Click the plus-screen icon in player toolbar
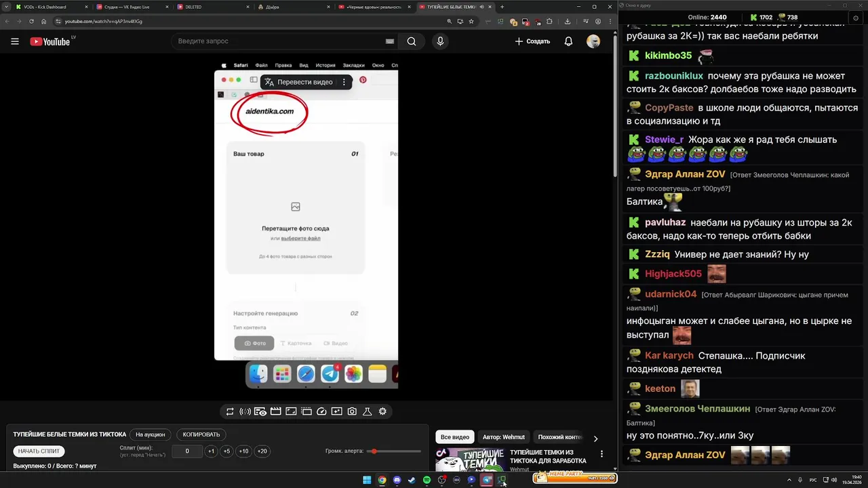Image resolution: width=868 pixels, height=488 pixels. [x=337, y=411]
